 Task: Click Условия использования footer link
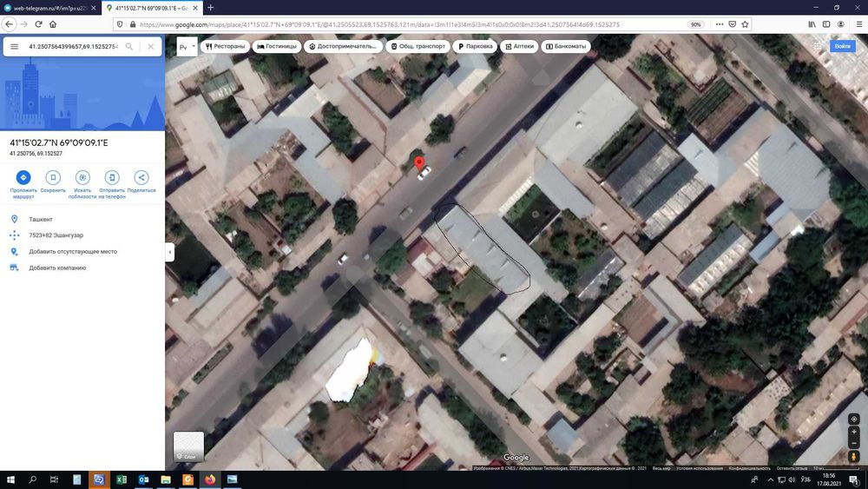coord(699,468)
